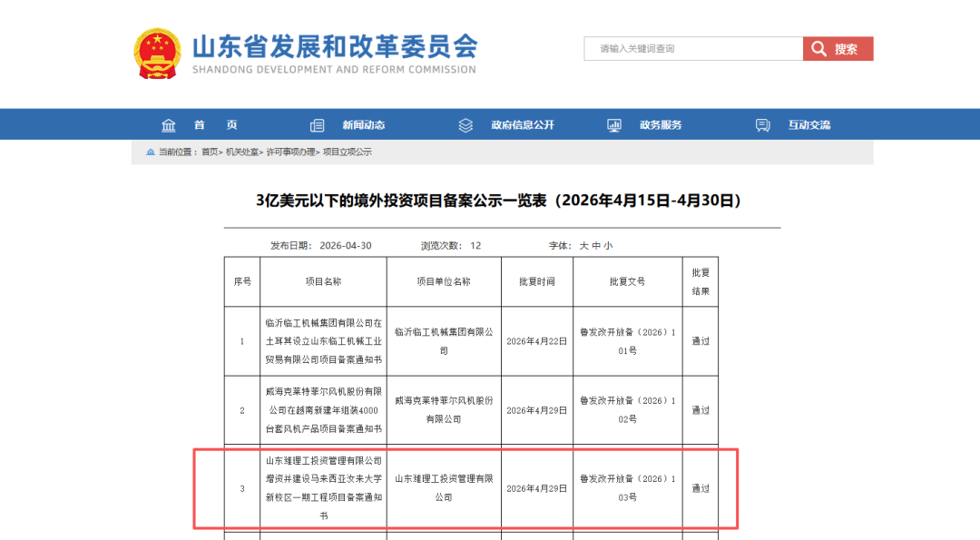980x540 pixels.
Task: Focus the keyword search input field
Action: [694, 49]
